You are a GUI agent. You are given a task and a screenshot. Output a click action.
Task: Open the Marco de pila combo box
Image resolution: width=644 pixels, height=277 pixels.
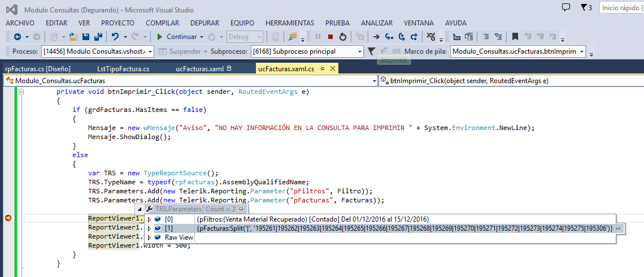[519, 51]
